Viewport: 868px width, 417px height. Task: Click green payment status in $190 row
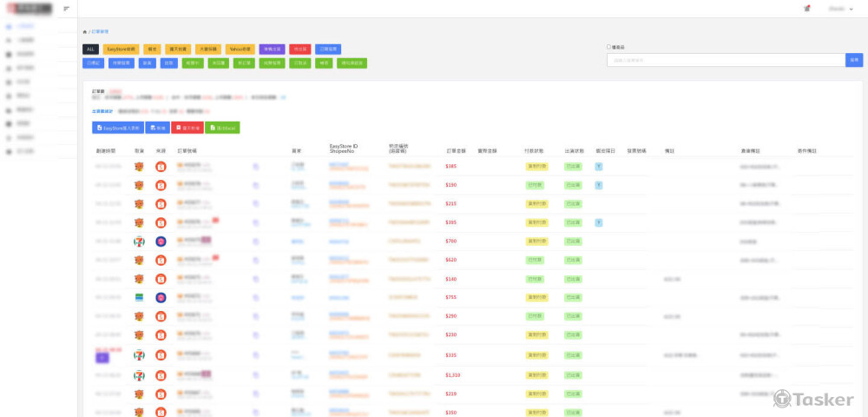[535, 185]
